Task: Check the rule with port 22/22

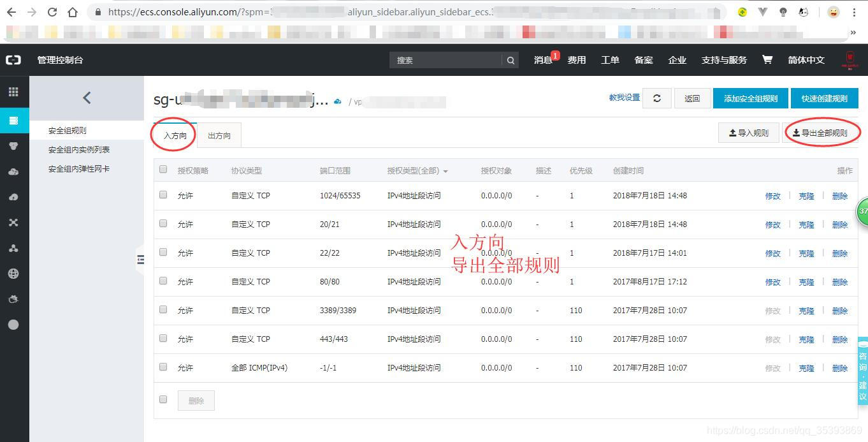Action: [x=163, y=252]
